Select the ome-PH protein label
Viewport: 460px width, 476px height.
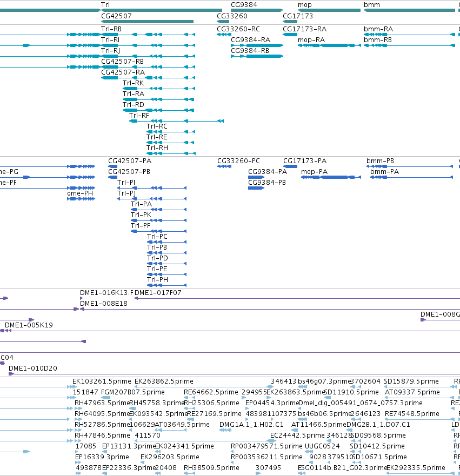click(80, 193)
